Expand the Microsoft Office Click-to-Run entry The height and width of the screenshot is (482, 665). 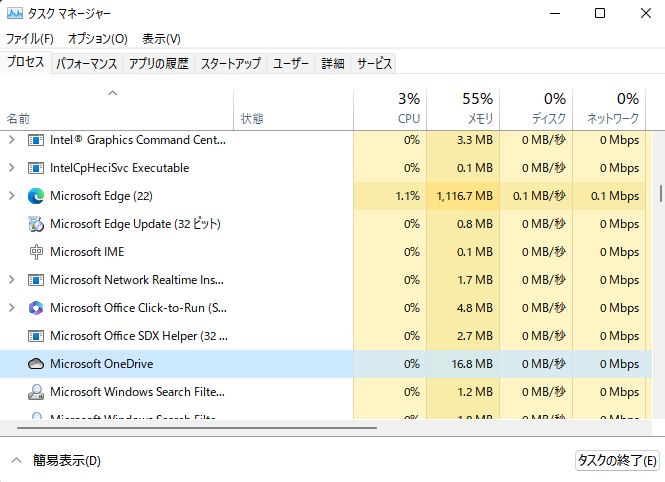pos(12,308)
